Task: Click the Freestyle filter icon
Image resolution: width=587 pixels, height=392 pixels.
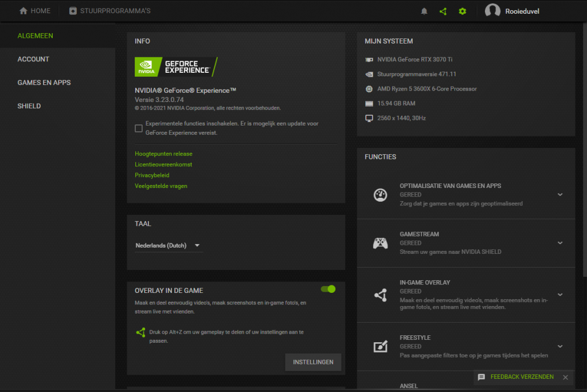Action: [381, 347]
